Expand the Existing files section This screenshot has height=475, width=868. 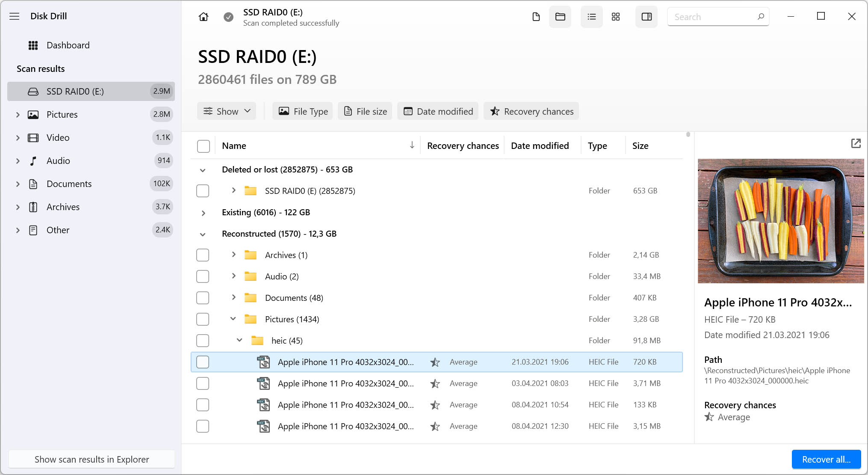(203, 212)
